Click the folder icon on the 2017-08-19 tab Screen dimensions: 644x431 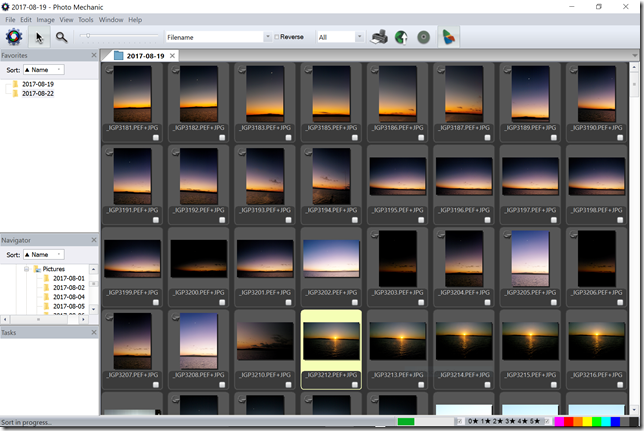(x=119, y=55)
